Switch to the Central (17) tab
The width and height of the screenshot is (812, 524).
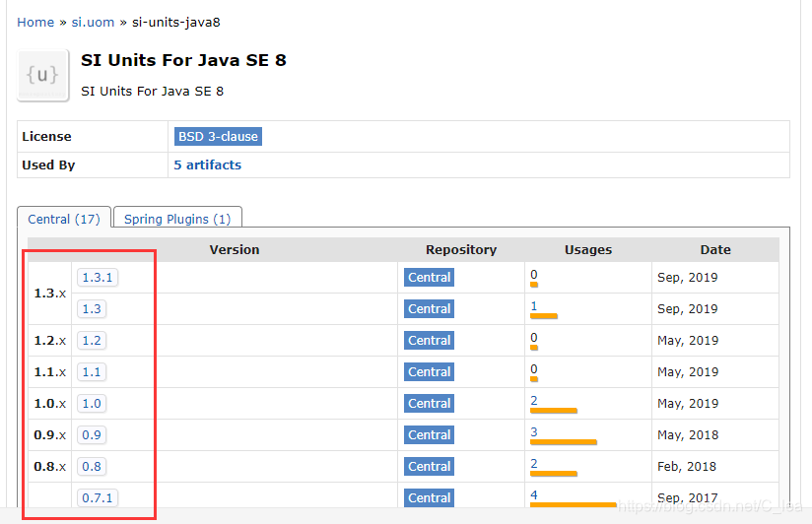64,219
